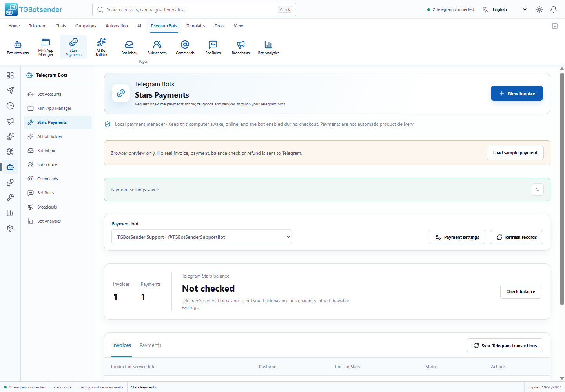Screen dimensions: 565x392
Task: Select the Invoices tab
Action: coord(122,345)
